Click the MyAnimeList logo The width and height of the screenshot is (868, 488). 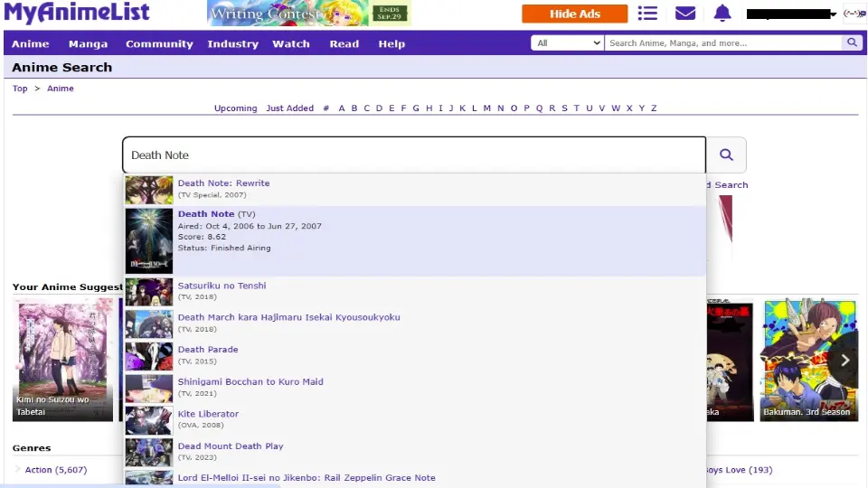pos(76,13)
